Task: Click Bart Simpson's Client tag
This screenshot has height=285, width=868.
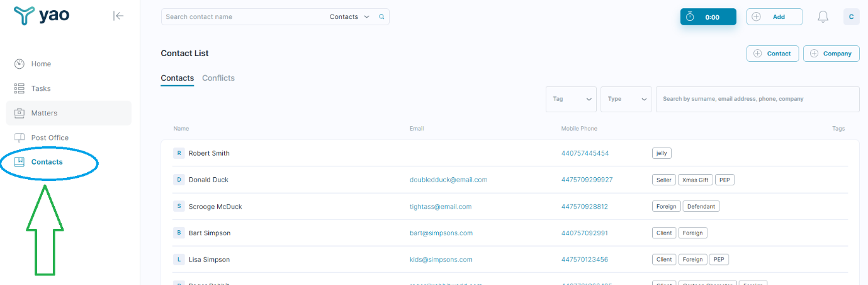Action: click(x=664, y=233)
